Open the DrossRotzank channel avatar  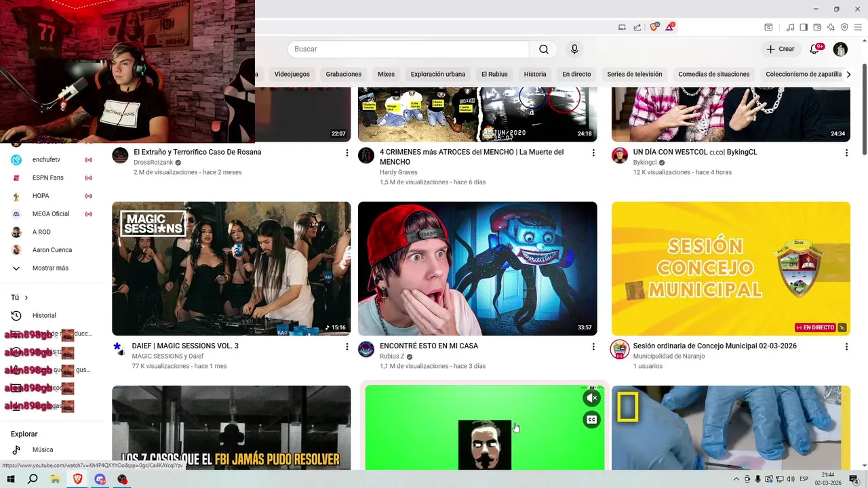120,155
